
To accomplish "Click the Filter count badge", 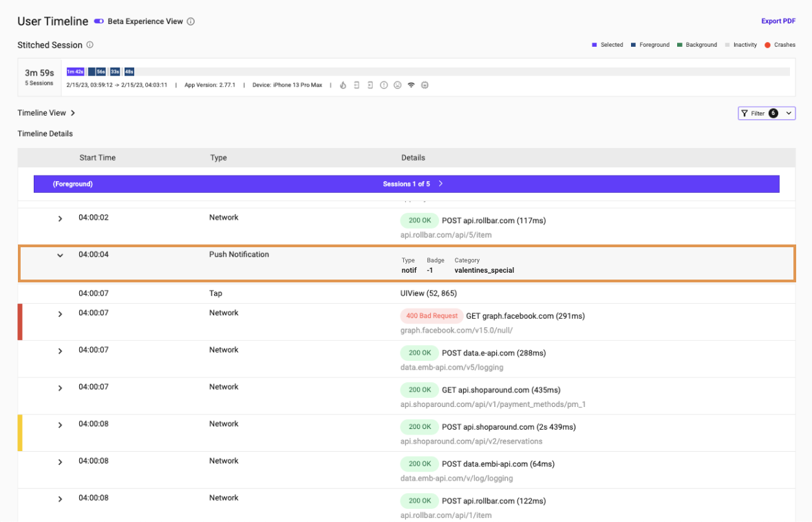I will click(773, 113).
